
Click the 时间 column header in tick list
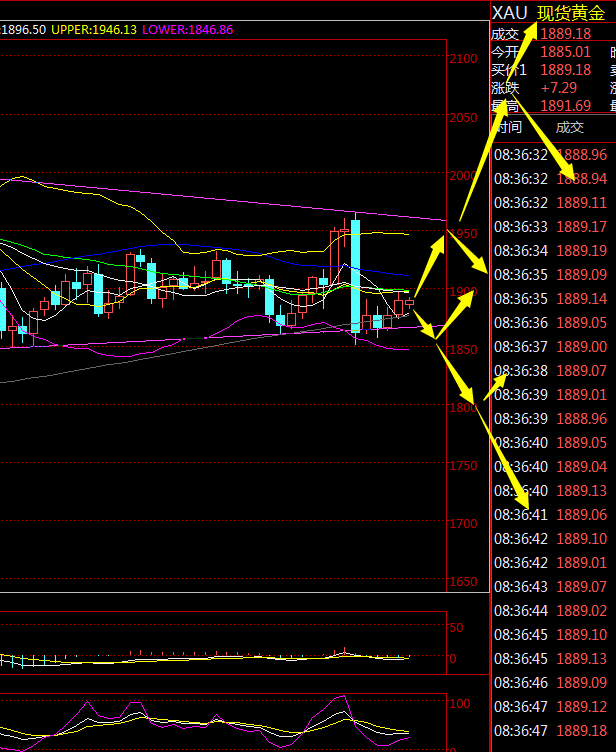(x=508, y=127)
